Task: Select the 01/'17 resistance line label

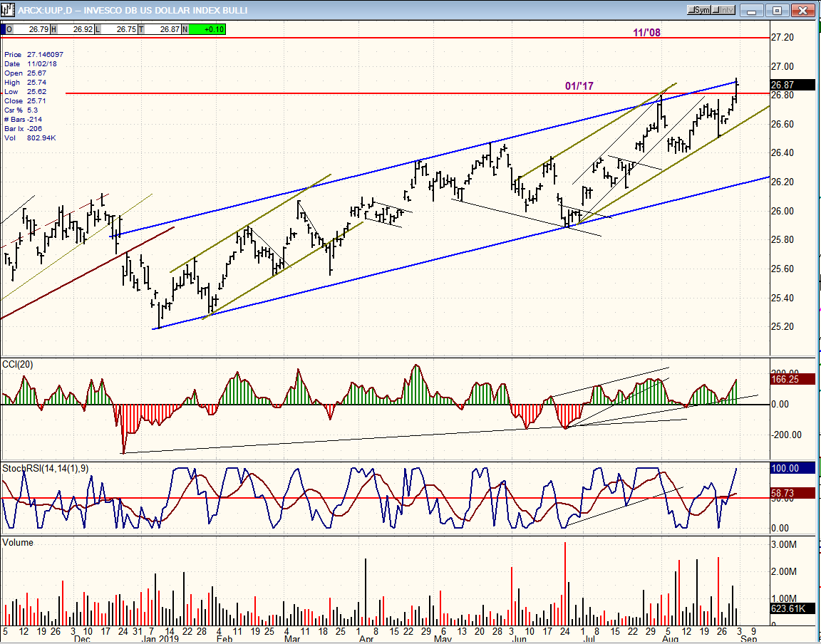Action: (579, 86)
